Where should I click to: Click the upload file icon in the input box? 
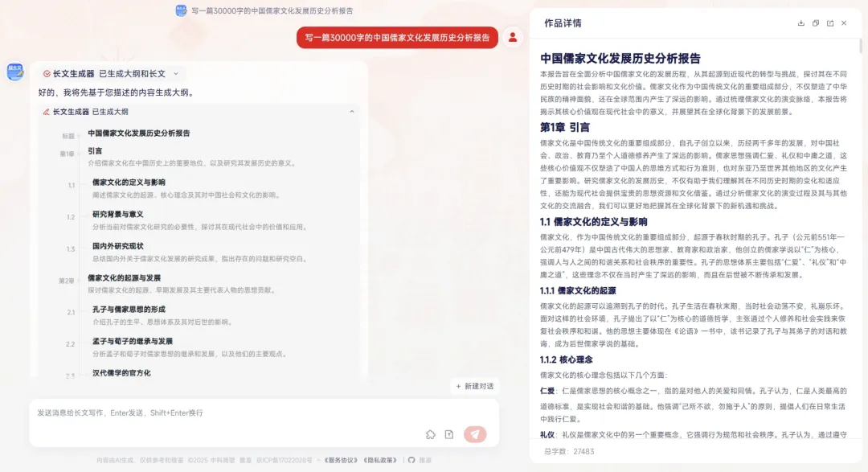[x=449, y=435]
